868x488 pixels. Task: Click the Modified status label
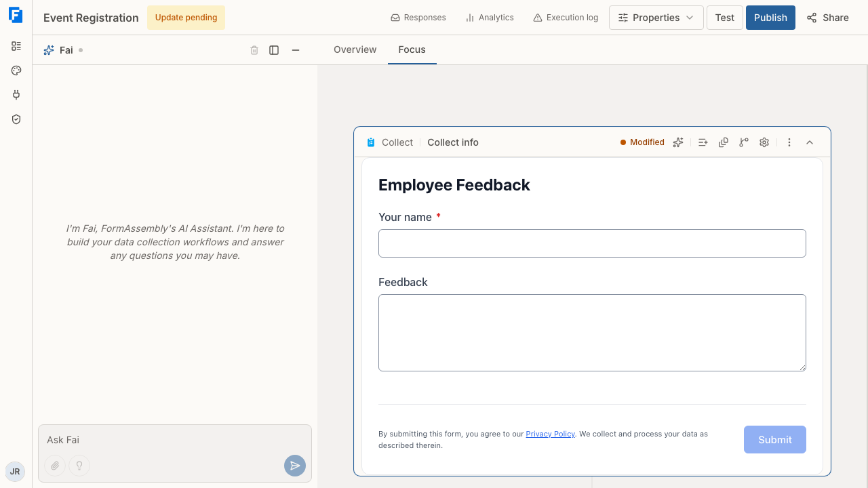click(x=642, y=142)
